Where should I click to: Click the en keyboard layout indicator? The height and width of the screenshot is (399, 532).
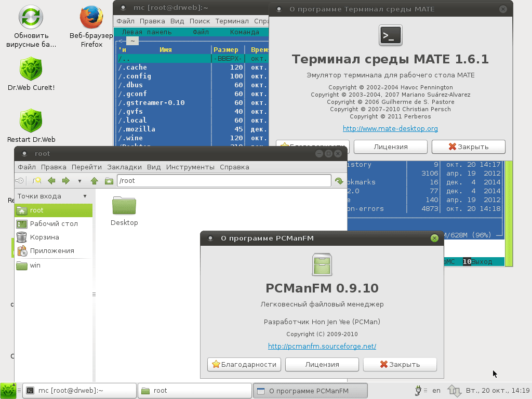tap(436, 391)
